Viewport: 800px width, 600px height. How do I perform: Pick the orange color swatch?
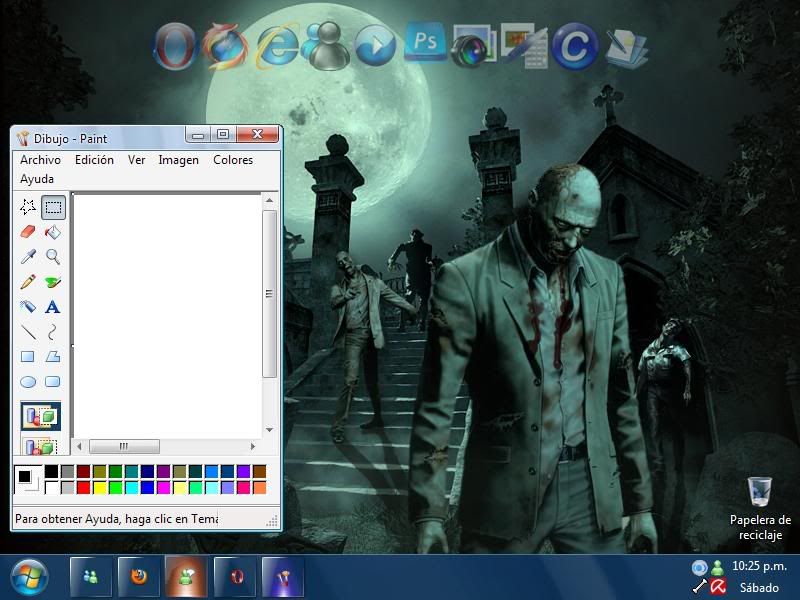click(260, 488)
